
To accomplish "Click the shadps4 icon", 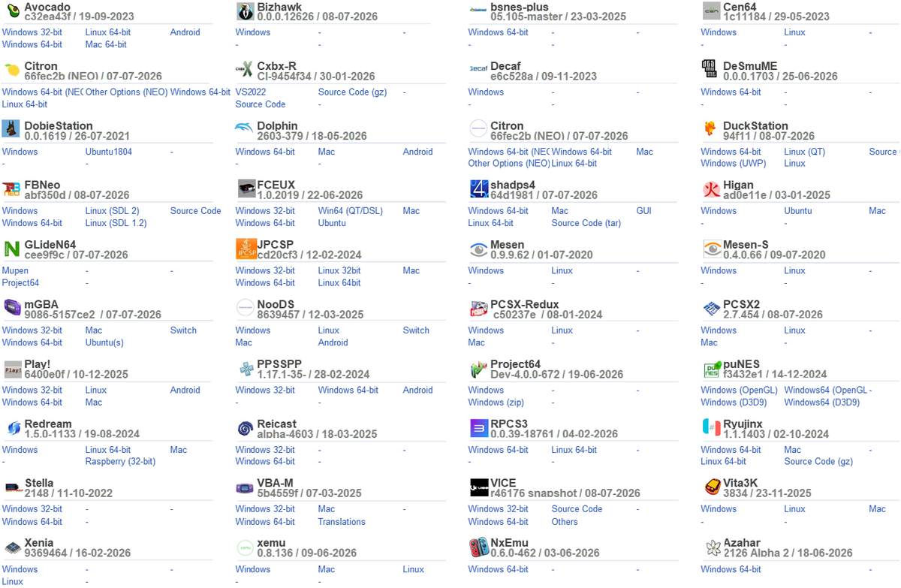I will [x=478, y=188].
